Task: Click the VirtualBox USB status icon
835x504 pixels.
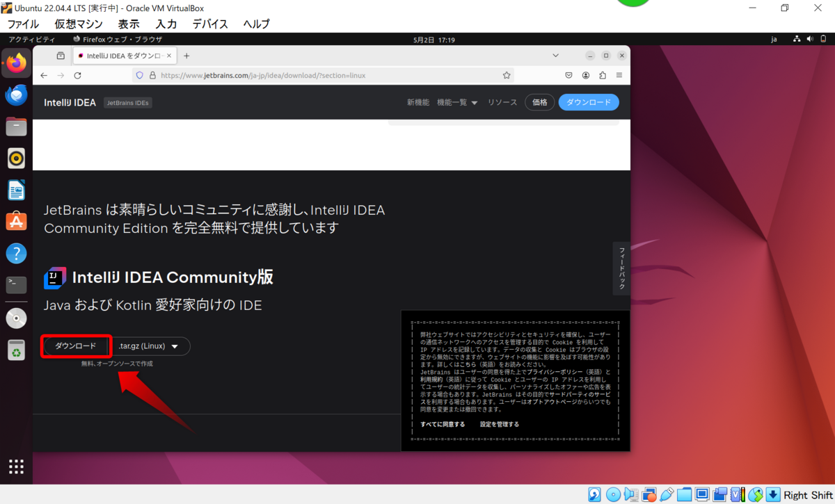Action: coord(667,494)
